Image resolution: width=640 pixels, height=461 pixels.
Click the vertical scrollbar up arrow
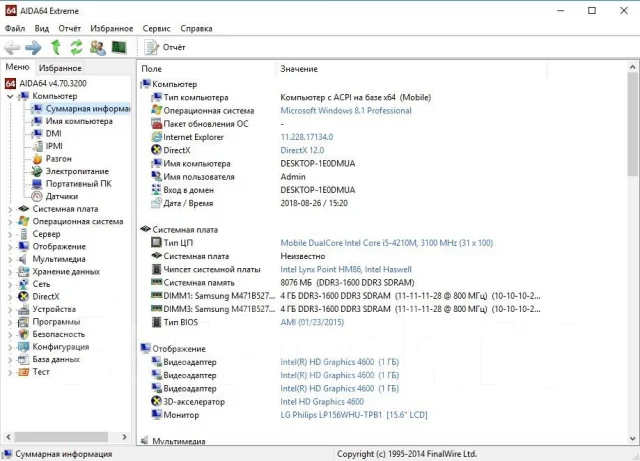tap(632, 67)
